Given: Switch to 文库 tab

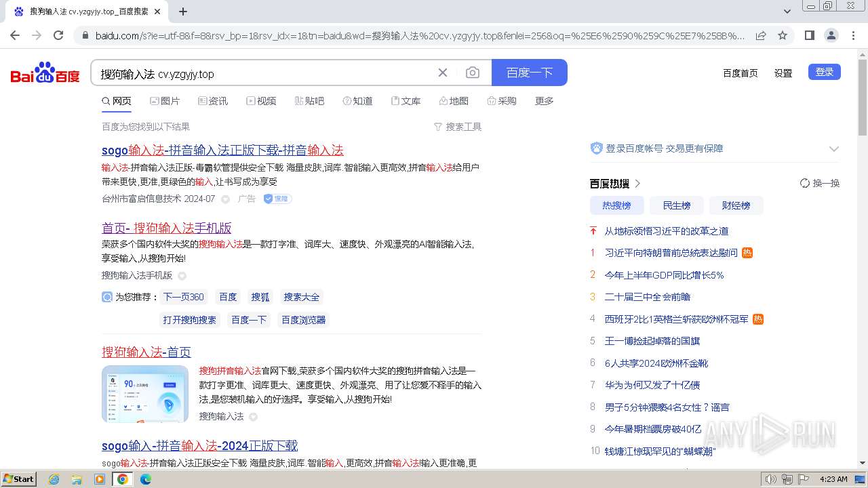Looking at the screenshot, I should [x=406, y=101].
